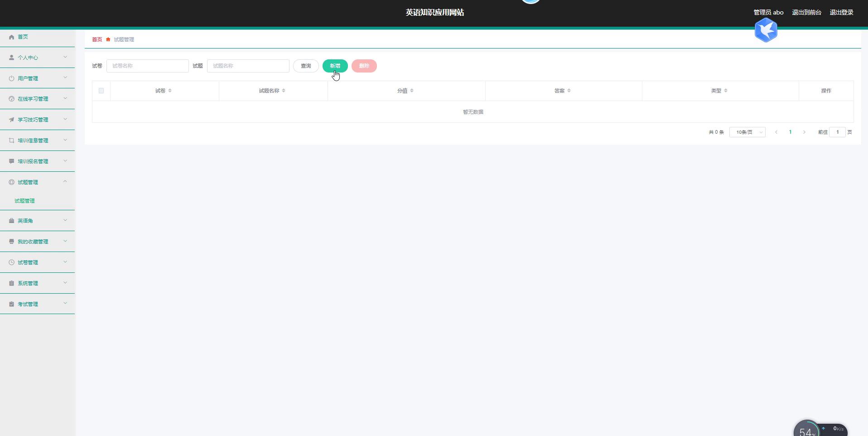The image size is (868, 436).
Task: Click the paper plane icon for 学习技巧管理
Action: 11,120
